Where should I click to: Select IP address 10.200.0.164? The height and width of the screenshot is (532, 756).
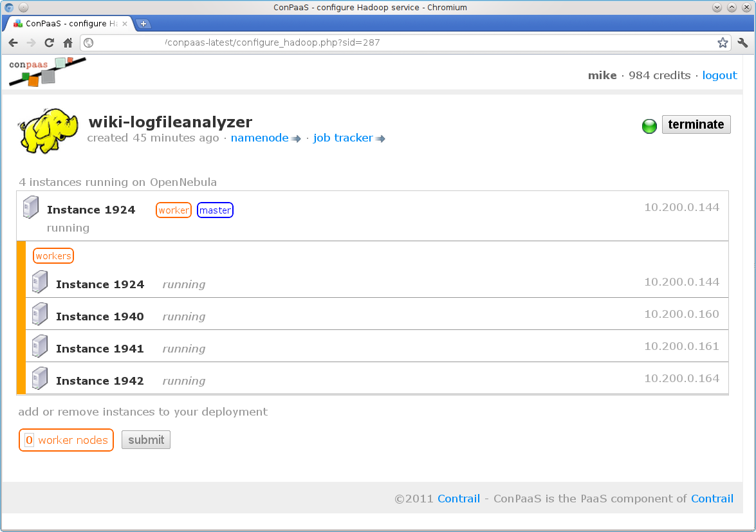[x=682, y=378]
